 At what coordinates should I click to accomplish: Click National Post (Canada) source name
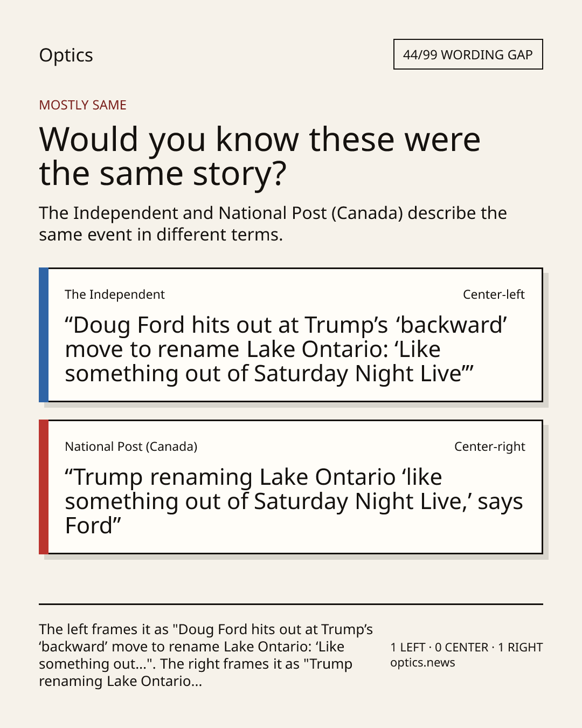click(x=131, y=447)
